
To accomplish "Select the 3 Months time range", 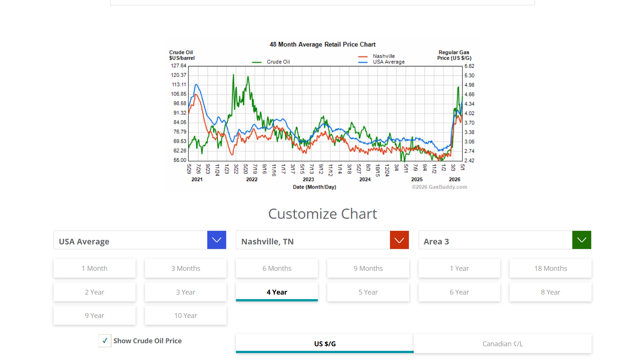I will pos(186,268).
